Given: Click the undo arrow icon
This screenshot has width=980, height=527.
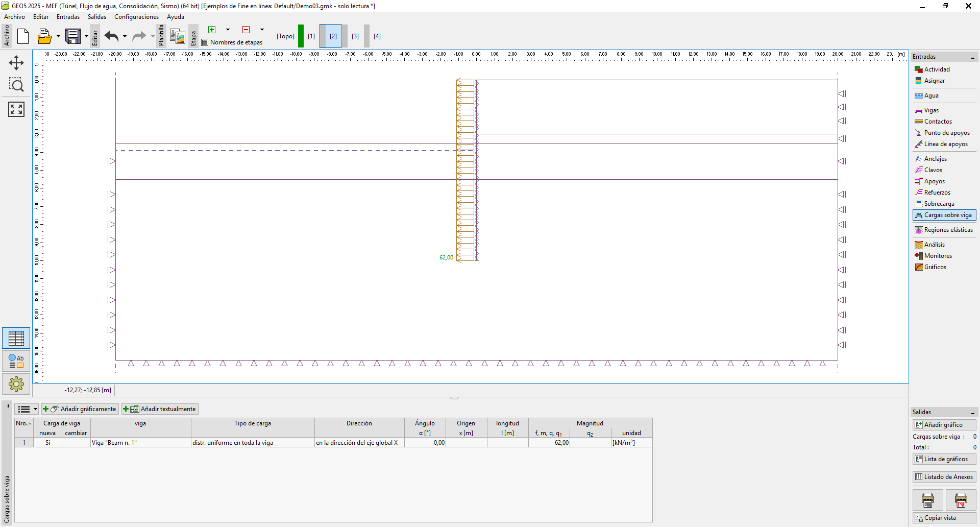Looking at the screenshot, I should pos(111,36).
